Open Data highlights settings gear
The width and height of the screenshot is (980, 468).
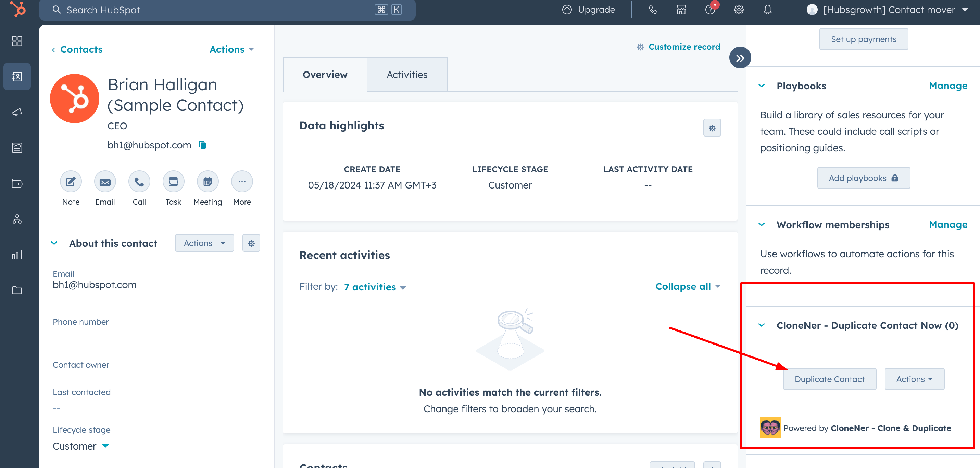[712, 128]
